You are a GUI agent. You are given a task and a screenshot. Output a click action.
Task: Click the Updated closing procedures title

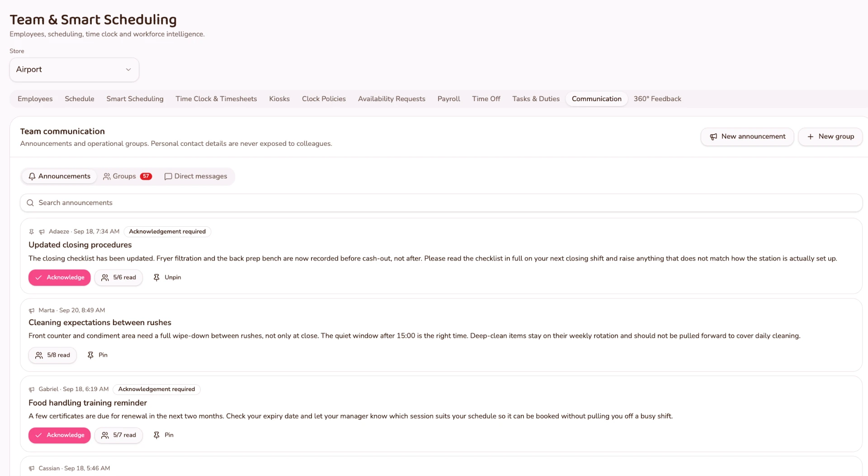tap(80, 245)
